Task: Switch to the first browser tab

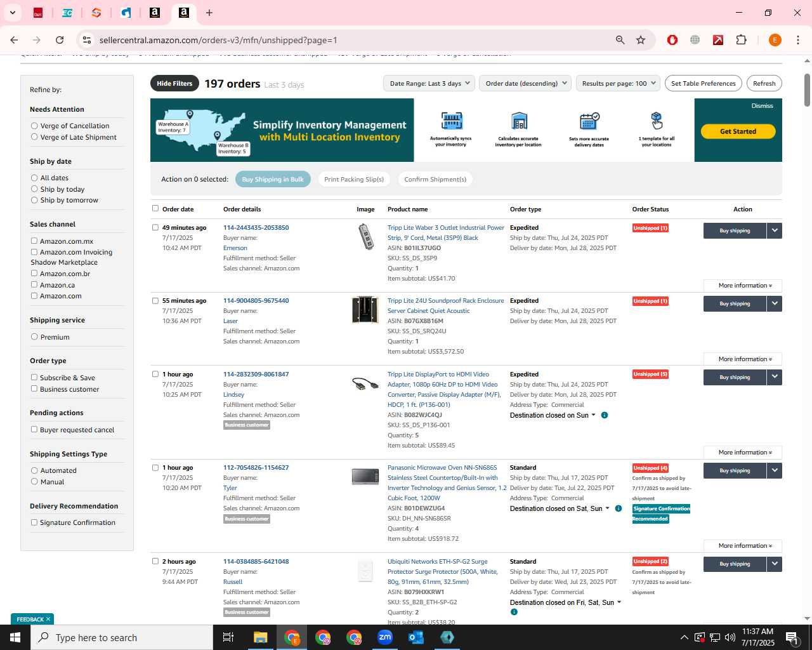Action: (x=38, y=13)
